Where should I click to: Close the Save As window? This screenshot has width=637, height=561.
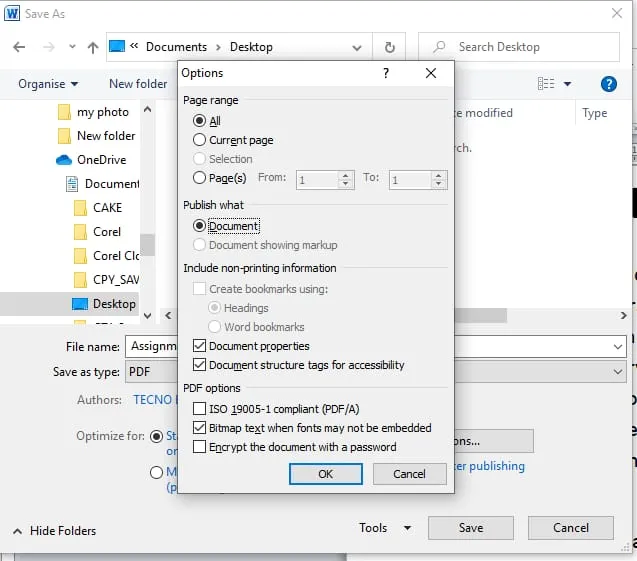(617, 13)
